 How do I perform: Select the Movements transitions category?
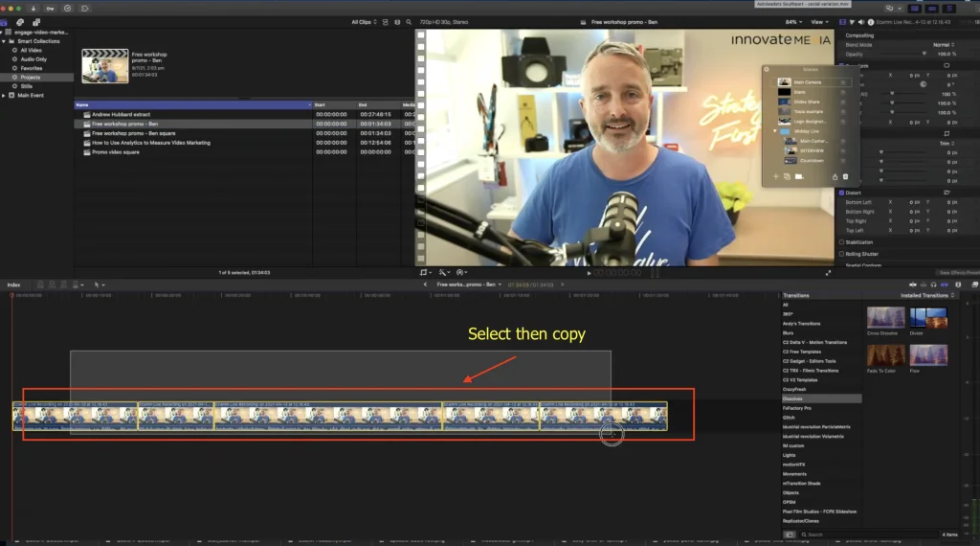coord(794,473)
